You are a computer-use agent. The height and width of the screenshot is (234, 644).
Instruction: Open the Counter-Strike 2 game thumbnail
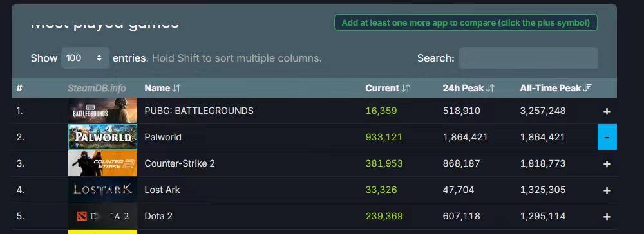coord(102,163)
